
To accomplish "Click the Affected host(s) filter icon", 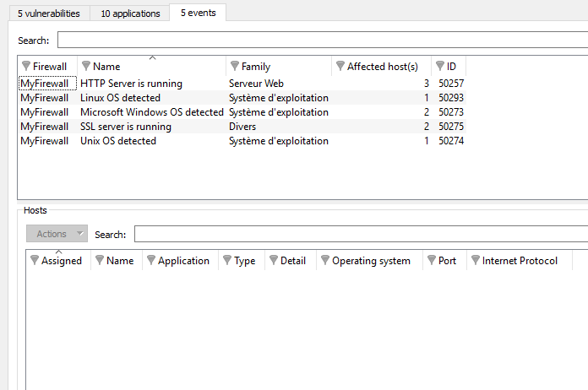I will (x=340, y=66).
